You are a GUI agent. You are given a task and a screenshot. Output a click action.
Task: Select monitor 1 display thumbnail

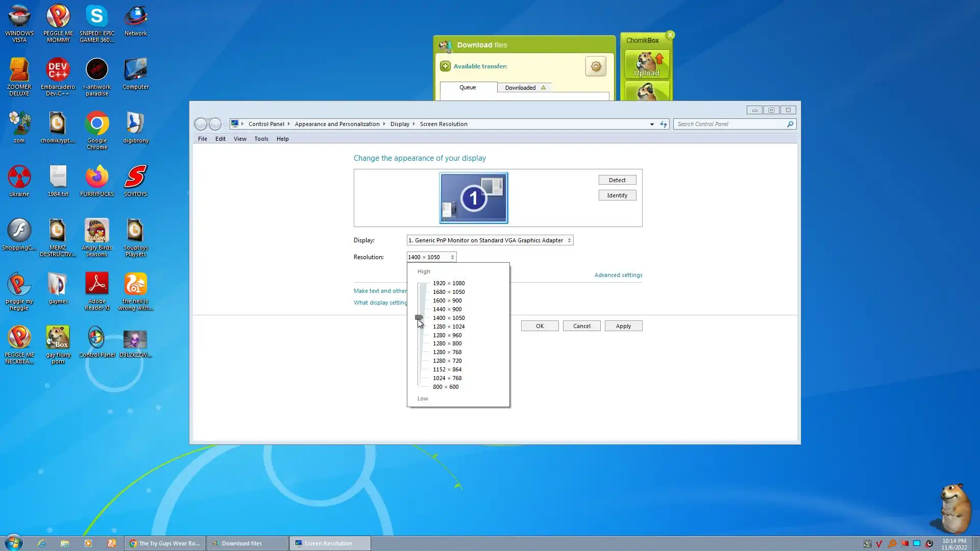click(473, 198)
